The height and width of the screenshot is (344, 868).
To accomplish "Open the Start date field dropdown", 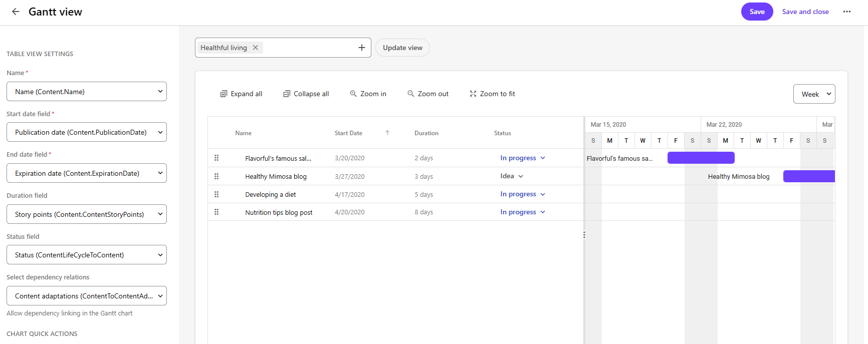I will 87,132.
